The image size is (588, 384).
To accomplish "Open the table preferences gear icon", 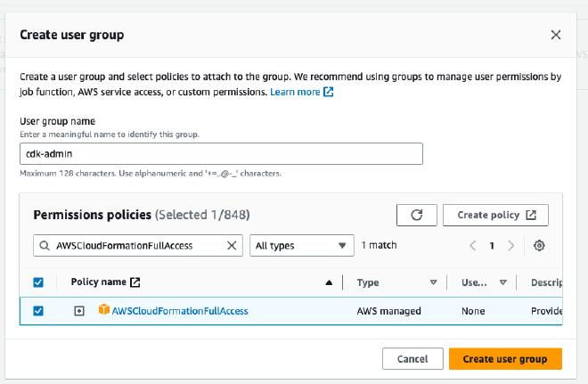I will [538, 246].
